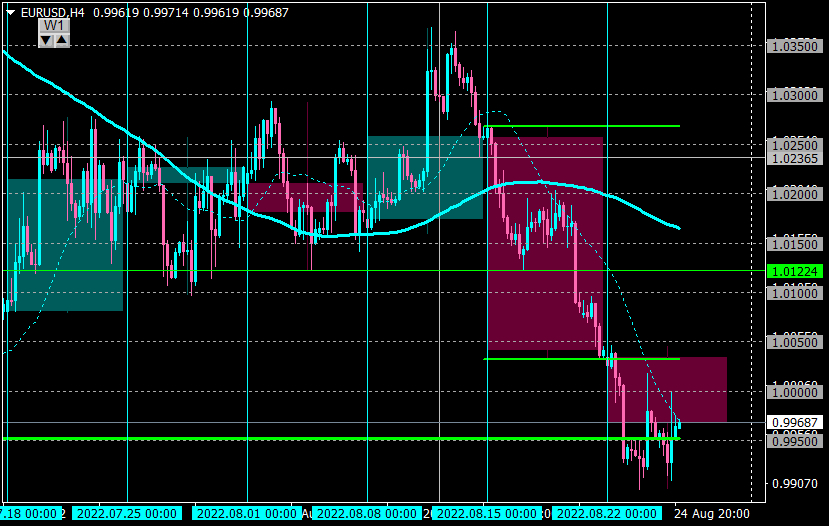This screenshot has height=526, width=829.
Task: Select the large crimson weekly range rectangle
Action: pos(545,243)
